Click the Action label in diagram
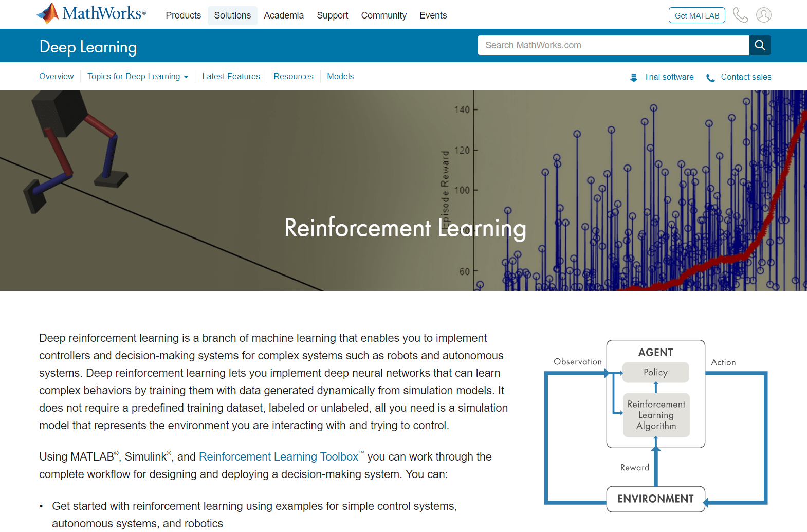Viewport: 807px width, 532px height. coord(723,362)
